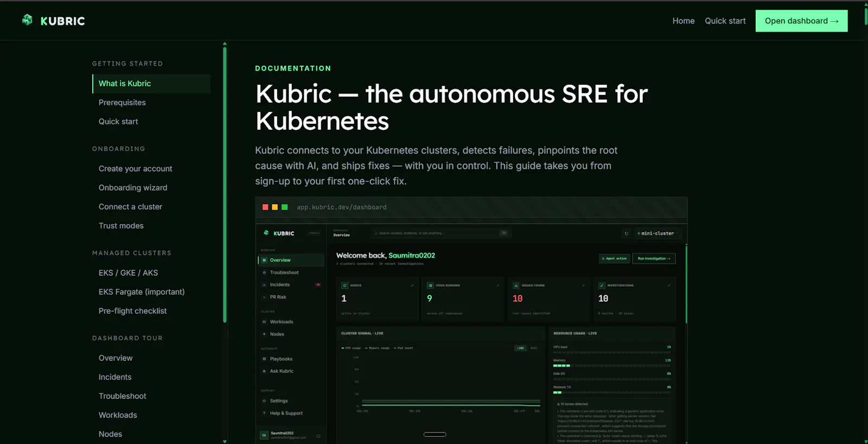Viewport: 868px width, 444px height.
Task: Open the Onboarding wizard docs page
Action: (133, 188)
